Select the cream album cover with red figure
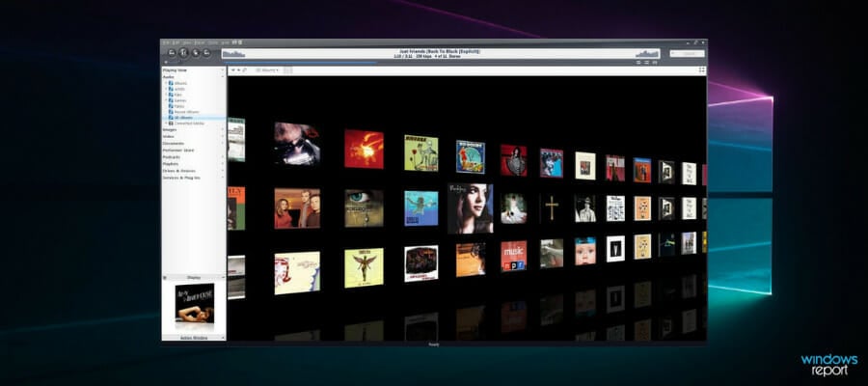Viewport: 868px width, 386px height. [x=297, y=273]
